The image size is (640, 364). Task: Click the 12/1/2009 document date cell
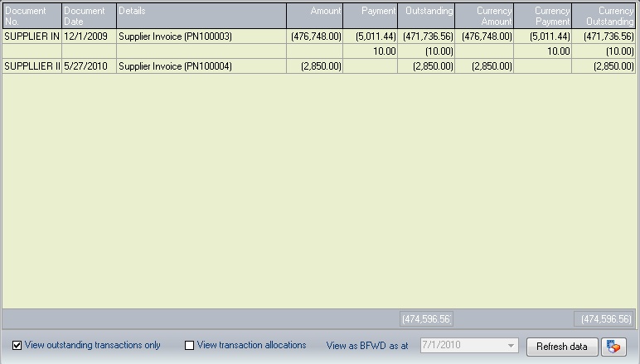(89, 37)
